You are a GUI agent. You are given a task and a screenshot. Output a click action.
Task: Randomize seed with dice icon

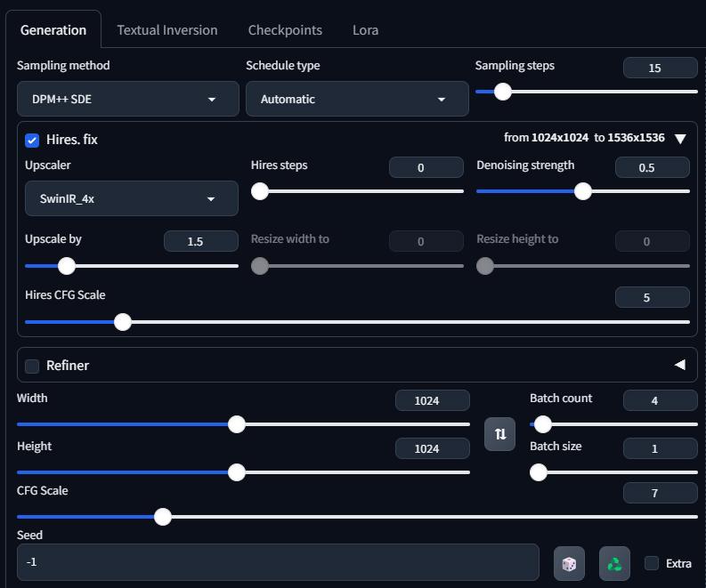point(569,563)
